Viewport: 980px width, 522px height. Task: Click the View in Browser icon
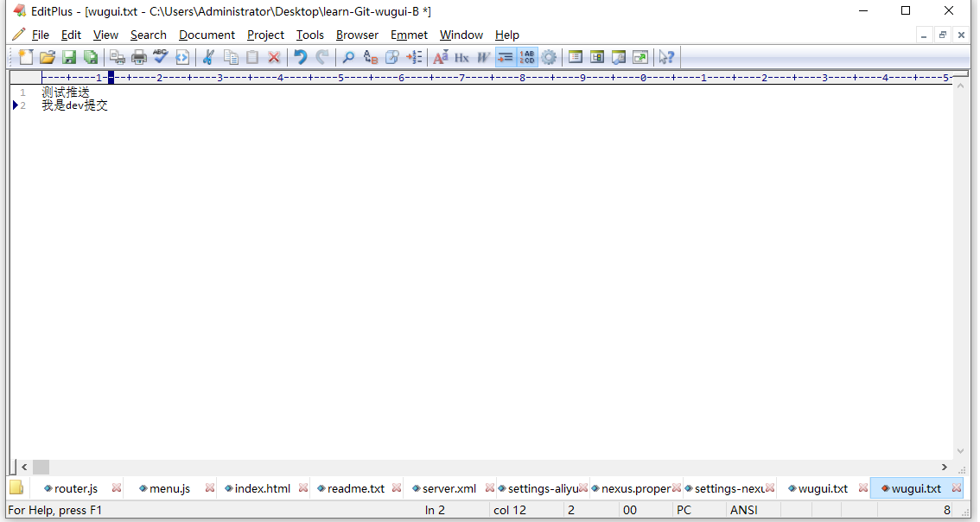click(182, 58)
